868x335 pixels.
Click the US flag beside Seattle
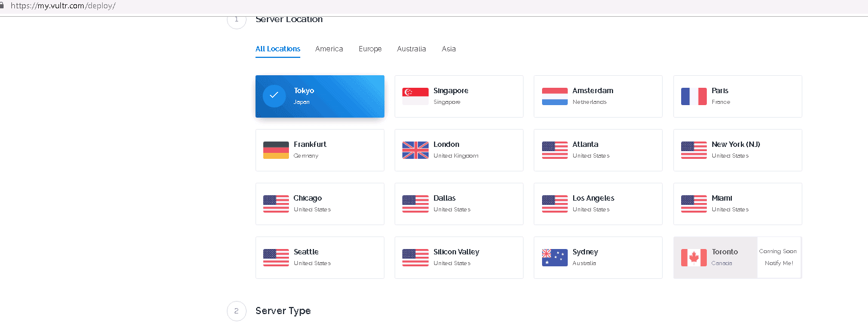(276, 257)
